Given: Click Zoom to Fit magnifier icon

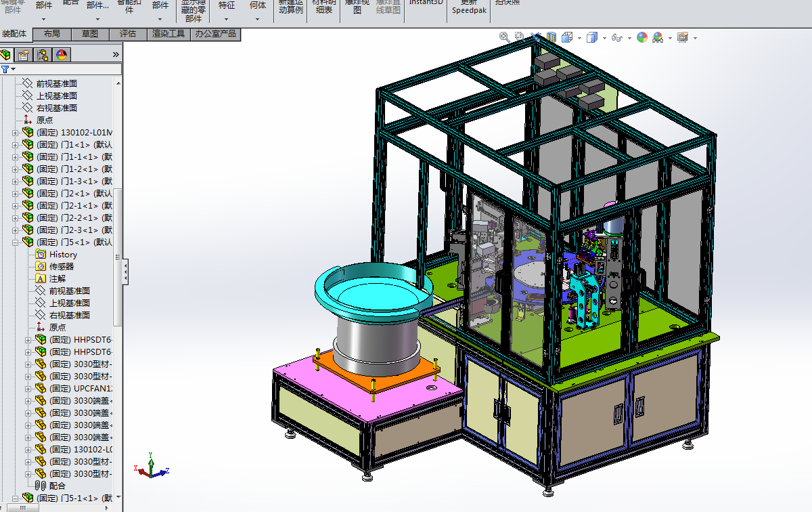Looking at the screenshot, I should point(504,37).
